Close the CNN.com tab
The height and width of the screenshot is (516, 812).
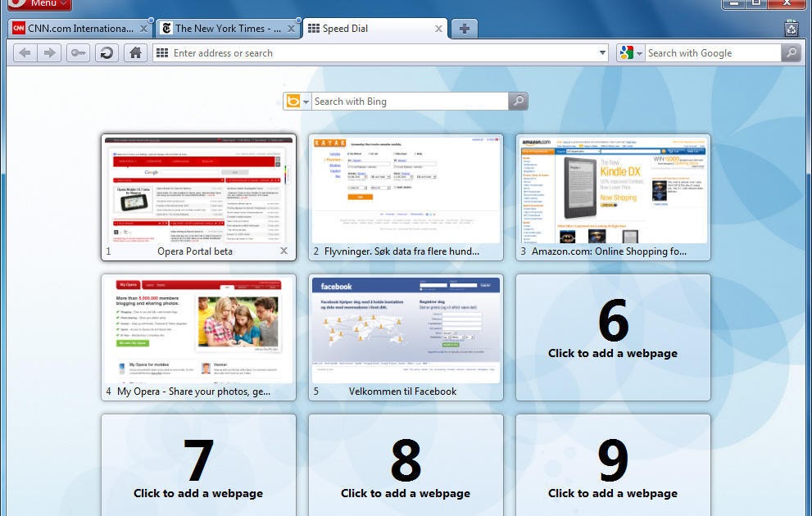point(144,29)
